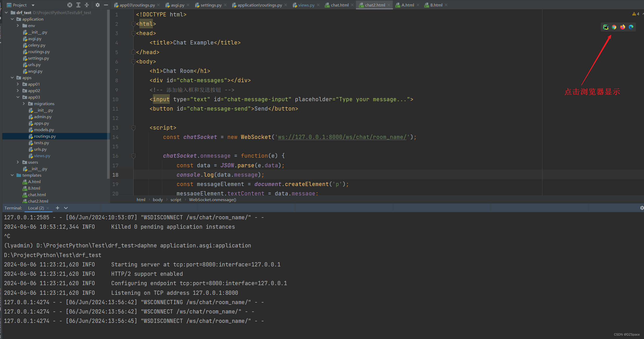Open chat2.html preview in Chrome
Viewport: 644px width, 339px height.
click(x=614, y=27)
